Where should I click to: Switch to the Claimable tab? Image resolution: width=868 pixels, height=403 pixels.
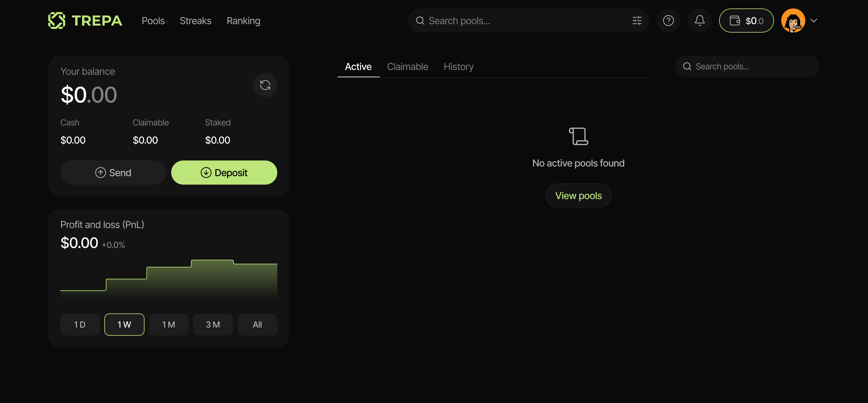point(407,67)
